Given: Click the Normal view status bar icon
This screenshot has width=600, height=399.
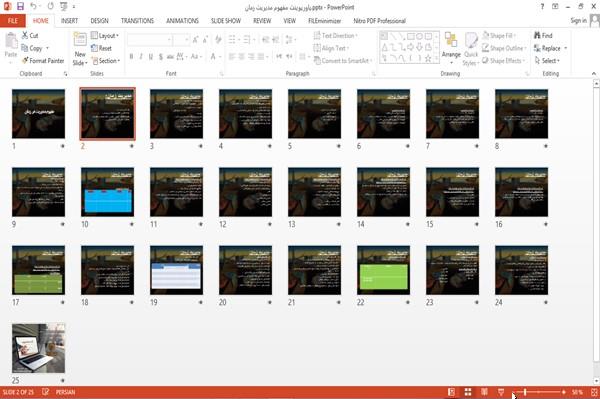Looking at the screenshot, I should pyautogui.click(x=452, y=392).
